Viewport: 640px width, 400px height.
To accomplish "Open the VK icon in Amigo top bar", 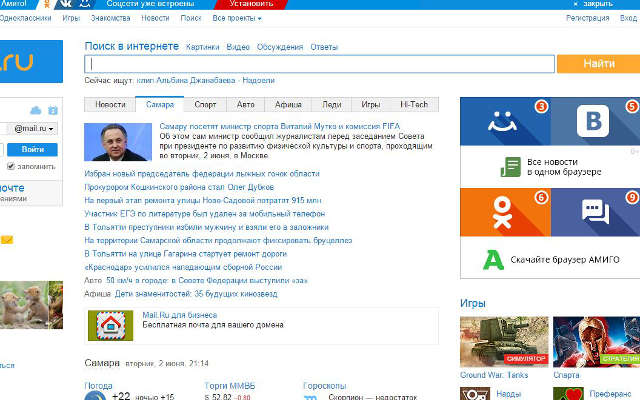I will [64, 4].
